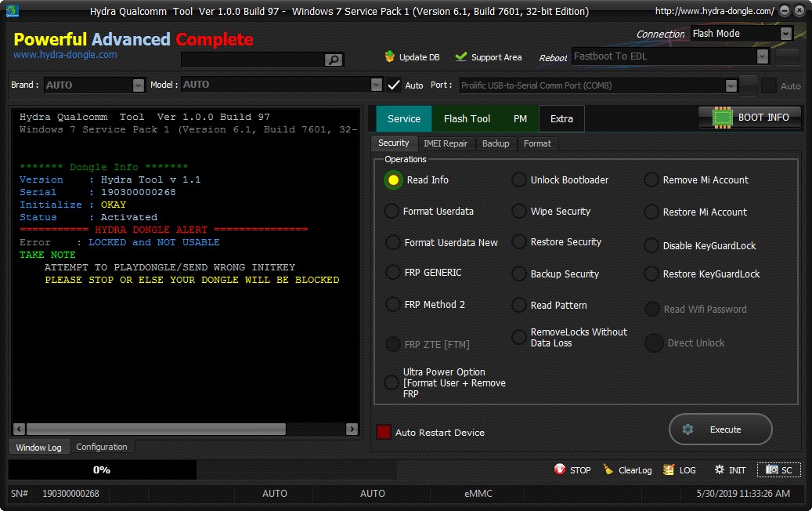Switch to the Flash Tool tab
This screenshot has width=812, height=511.
click(x=467, y=118)
